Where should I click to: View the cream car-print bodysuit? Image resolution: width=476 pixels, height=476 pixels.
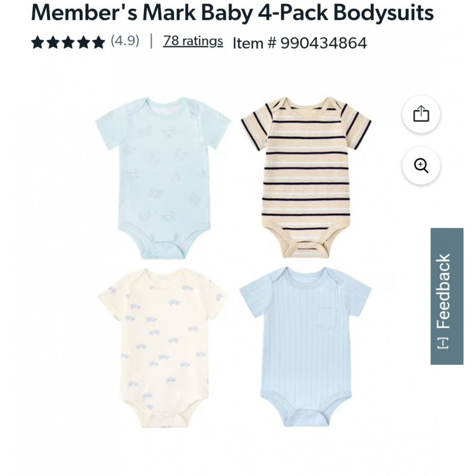click(162, 348)
